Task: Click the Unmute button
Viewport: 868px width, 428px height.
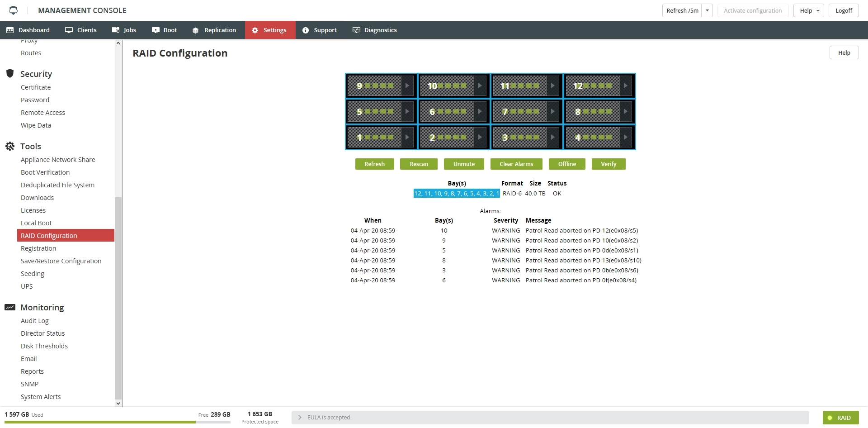Action: [464, 164]
